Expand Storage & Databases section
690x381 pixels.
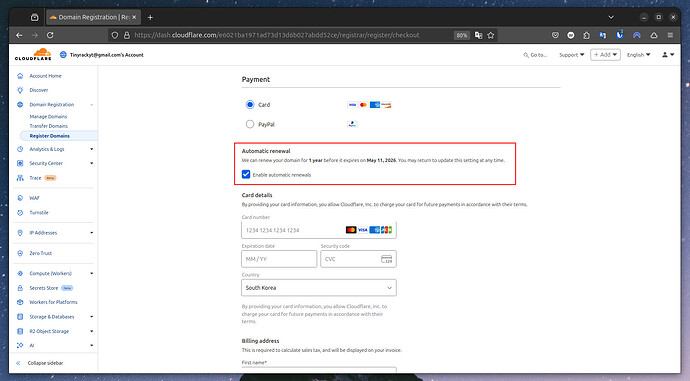click(x=92, y=317)
